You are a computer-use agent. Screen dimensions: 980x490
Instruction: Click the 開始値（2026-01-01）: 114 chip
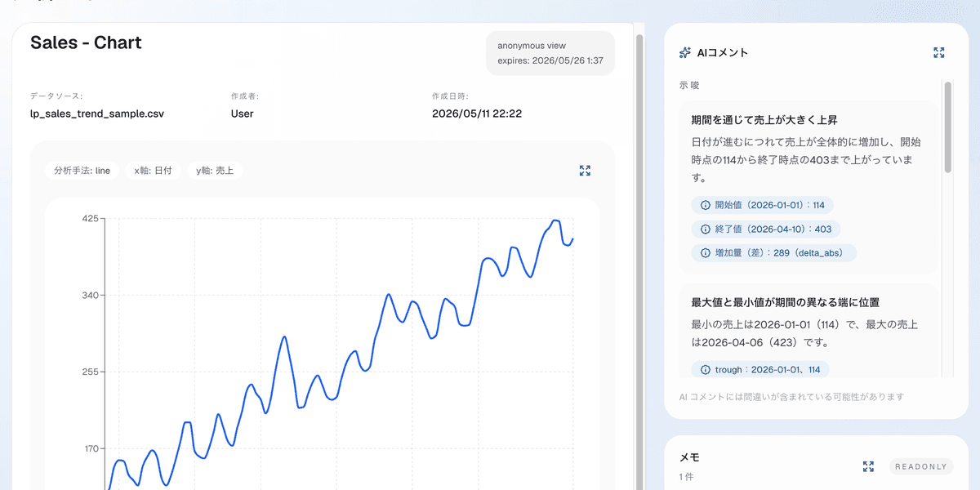coord(762,205)
